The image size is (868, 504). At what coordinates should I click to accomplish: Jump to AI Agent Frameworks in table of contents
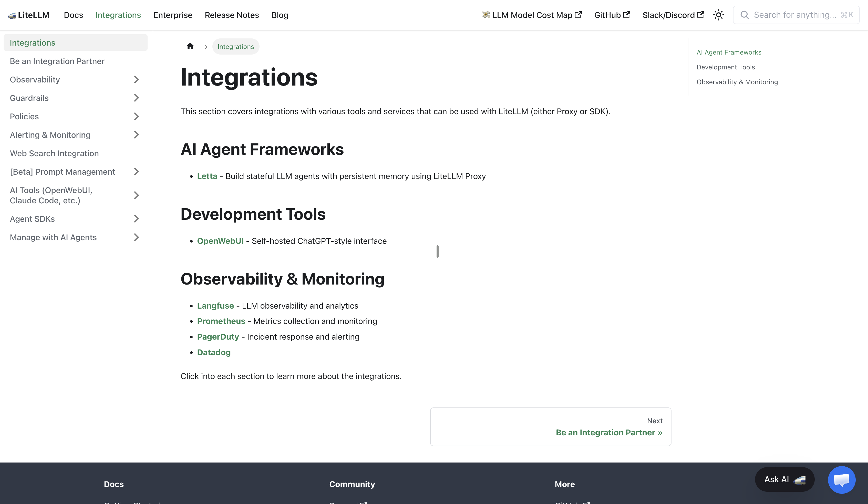point(729,52)
